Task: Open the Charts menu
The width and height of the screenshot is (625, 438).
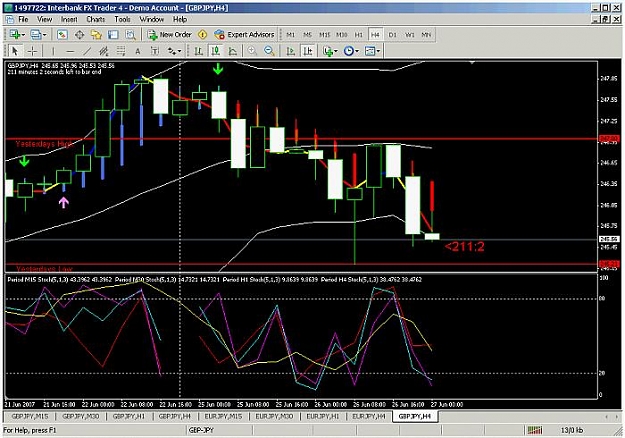Action: click(x=96, y=19)
